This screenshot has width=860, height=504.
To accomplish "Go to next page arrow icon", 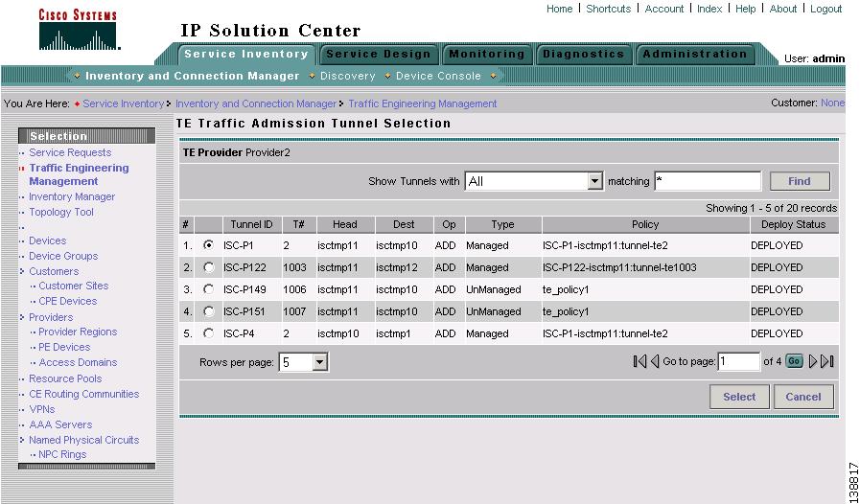I will coord(813,361).
